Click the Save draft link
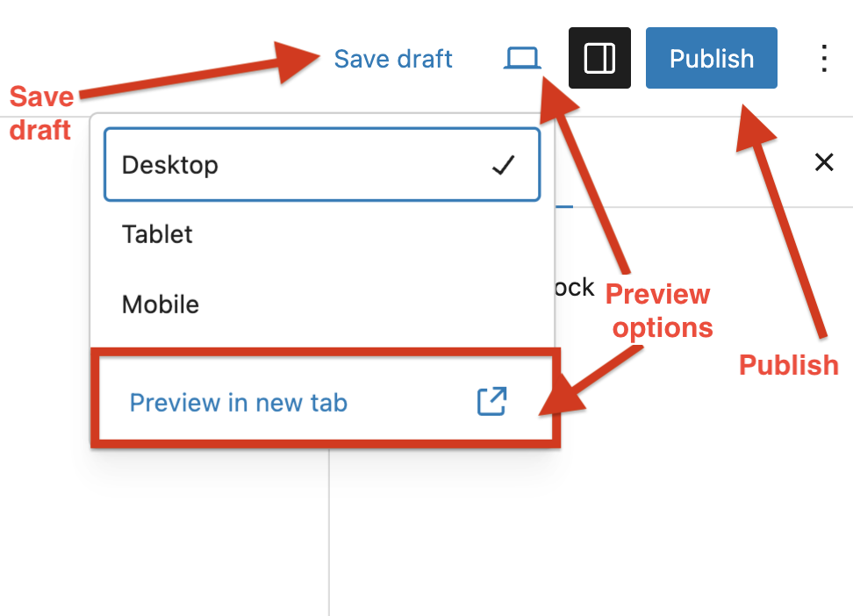This screenshot has height=616, width=853. click(x=393, y=59)
